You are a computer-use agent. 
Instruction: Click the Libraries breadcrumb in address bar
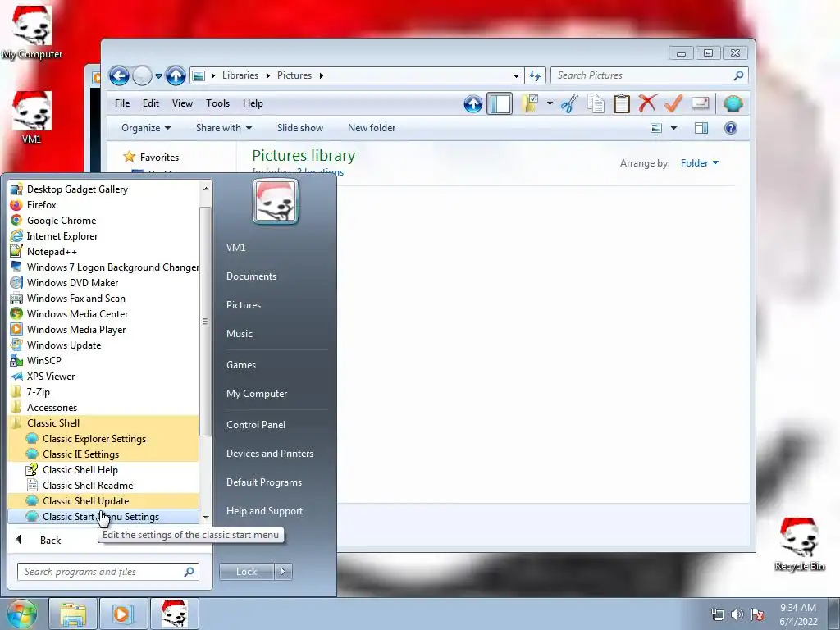click(240, 75)
